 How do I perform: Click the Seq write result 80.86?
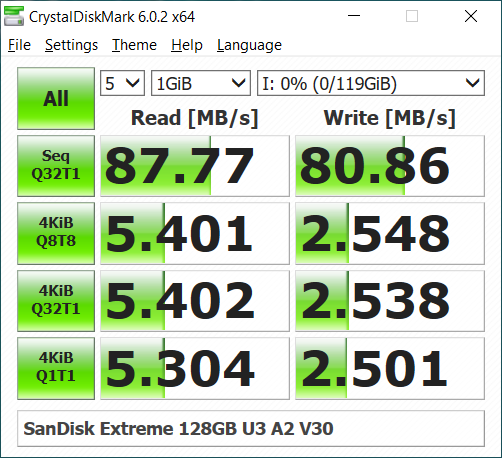pyautogui.click(x=390, y=166)
